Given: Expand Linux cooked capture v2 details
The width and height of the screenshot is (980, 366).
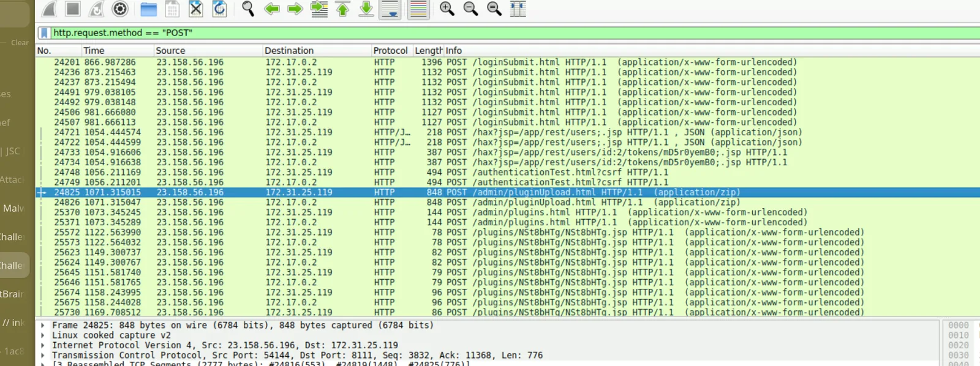Looking at the screenshot, I should [42, 335].
